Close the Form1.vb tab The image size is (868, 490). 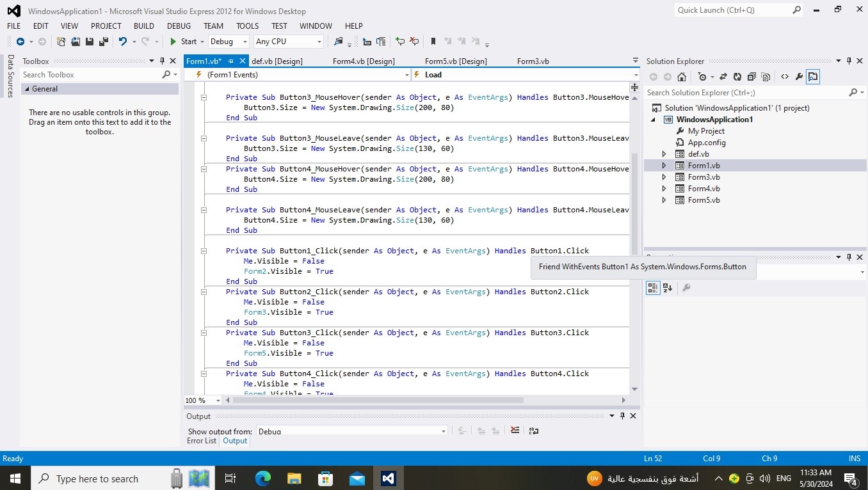click(x=243, y=61)
